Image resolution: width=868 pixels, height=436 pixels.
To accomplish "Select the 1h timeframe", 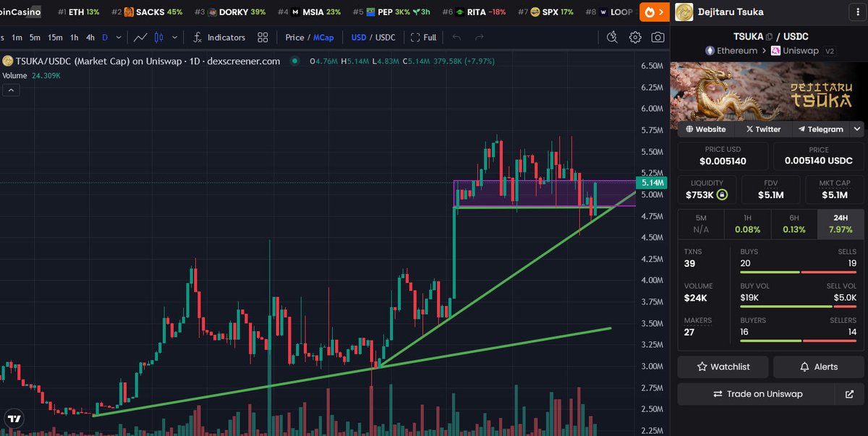I will (74, 37).
